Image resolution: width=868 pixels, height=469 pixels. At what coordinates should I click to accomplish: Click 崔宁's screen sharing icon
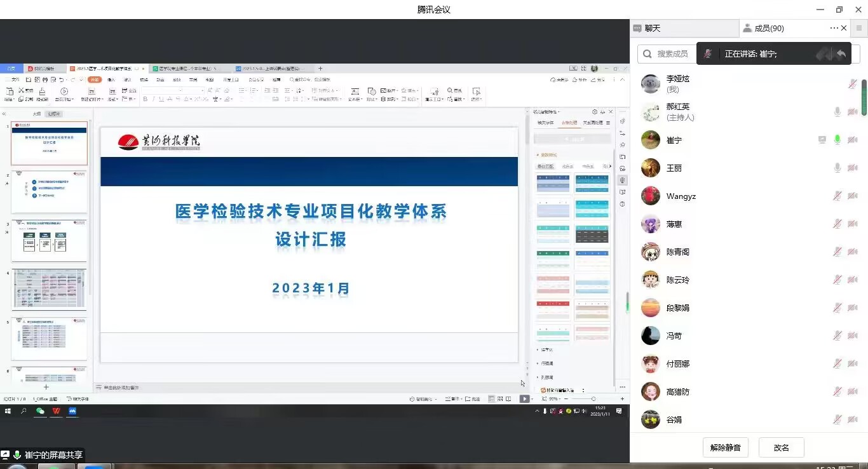[x=822, y=140]
